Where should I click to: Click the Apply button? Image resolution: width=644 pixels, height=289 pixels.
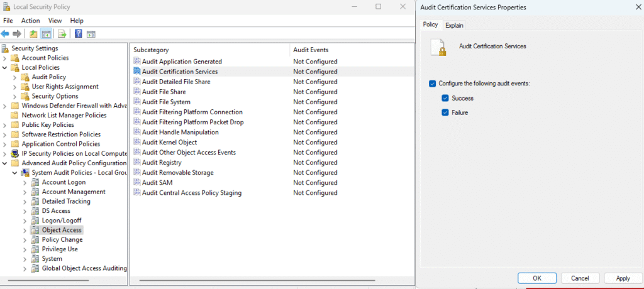point(623,278)
